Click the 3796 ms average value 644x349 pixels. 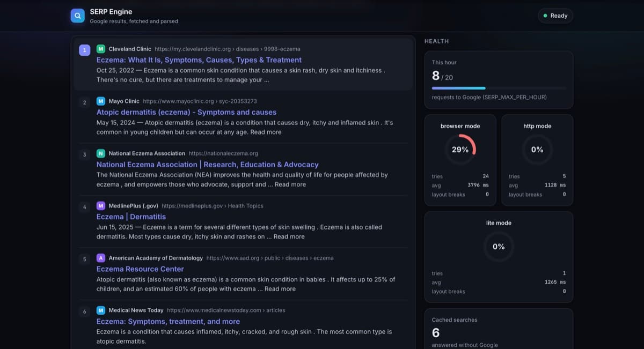pyautogui.click(x=478, y=185)
